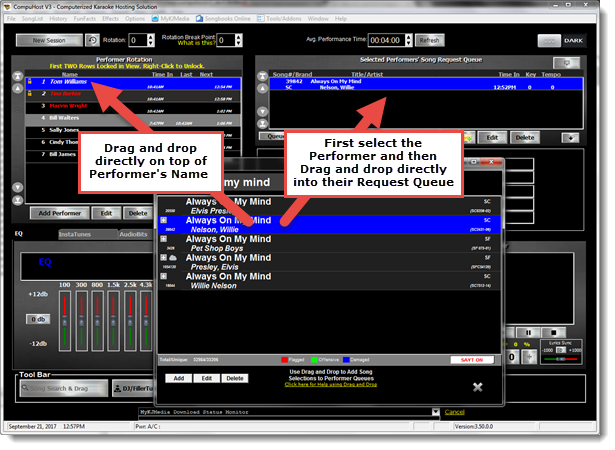Click the clock icon beside New Session
Image resolution: width=615 pixels, height=450 pixels.
tap(92, 41)
